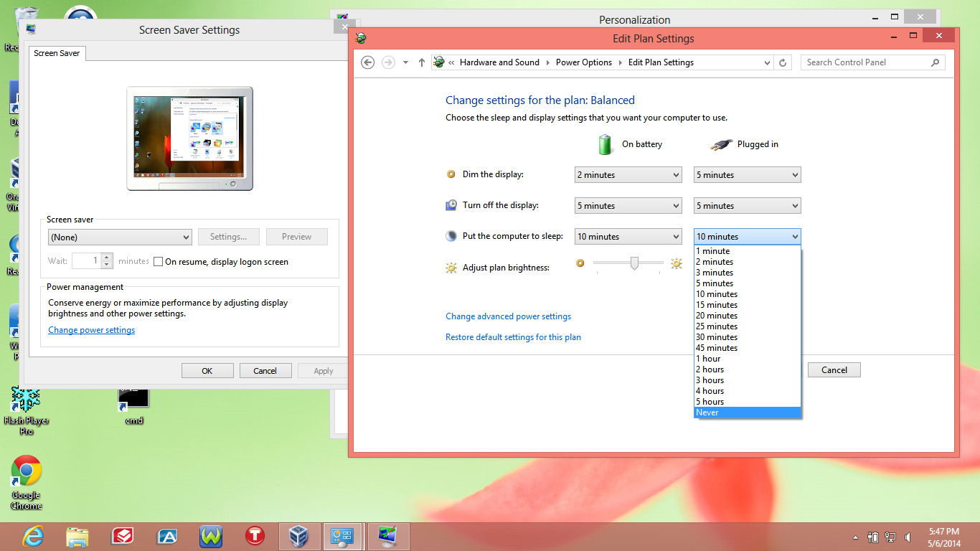Expand address bar previous locations dropdown
This screenshot has width=980, height=551.
coord(768,62)
